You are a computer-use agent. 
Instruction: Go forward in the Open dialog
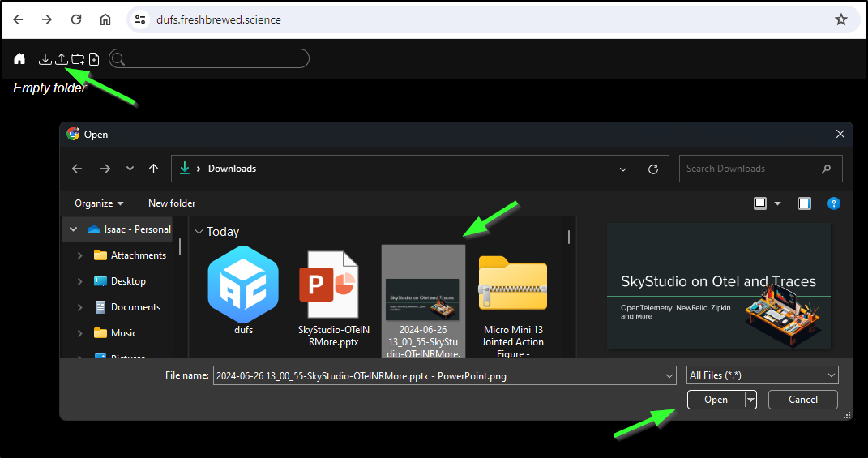[x=105, y=169]
